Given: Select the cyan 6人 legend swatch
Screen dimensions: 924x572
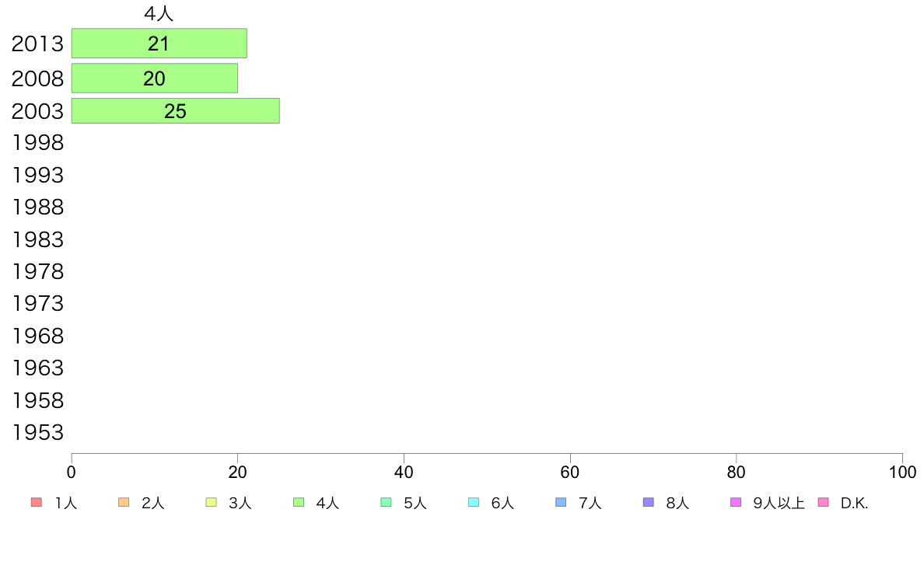Looking at the screenshot, I should point(473,502).
